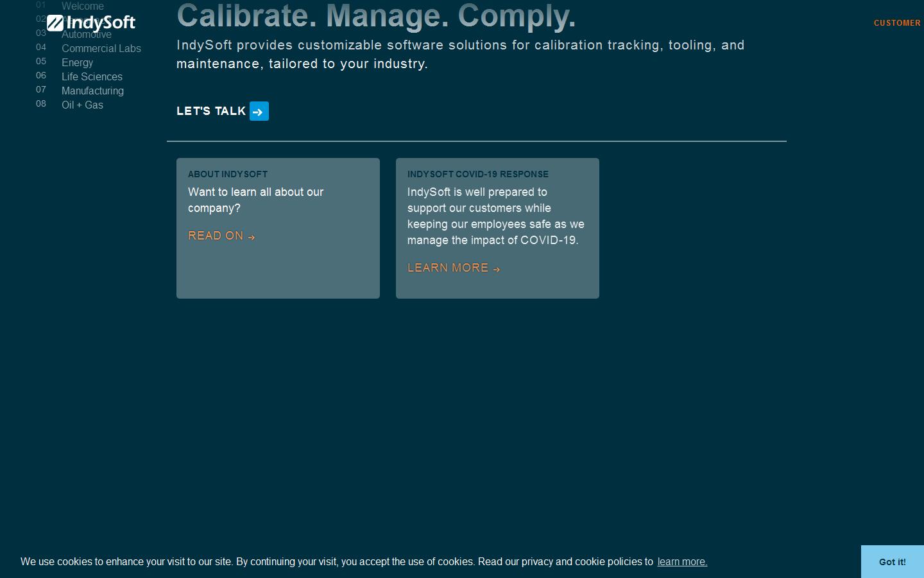The image size is (924, 578).
Task: Open the CUSTOMER link at top right
Action: coord(897,23)
